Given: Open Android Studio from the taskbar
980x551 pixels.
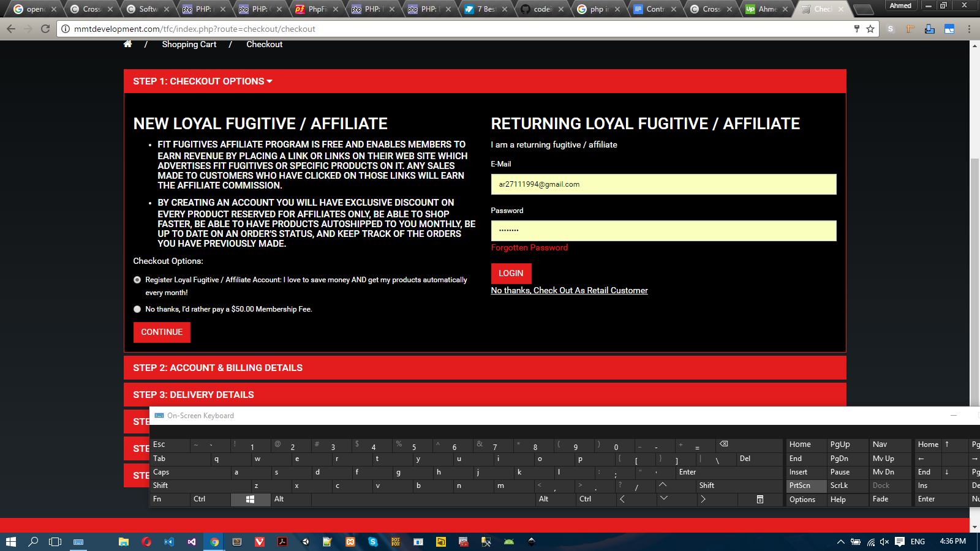Looking at the screenshot, I should (509, 542).
